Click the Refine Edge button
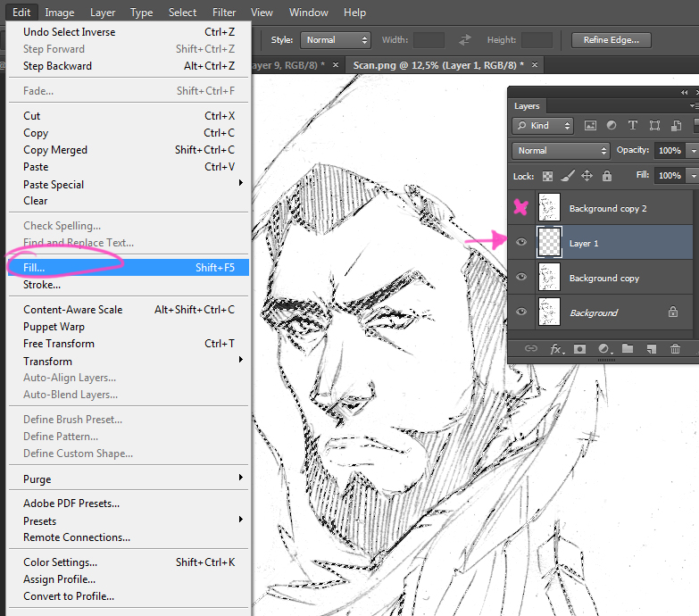 612,40
